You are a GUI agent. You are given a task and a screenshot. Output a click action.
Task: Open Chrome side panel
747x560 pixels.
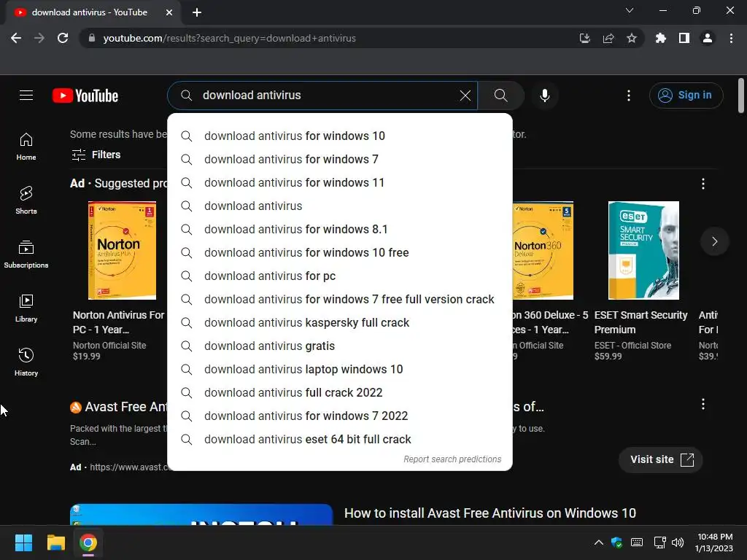point(684,38)
